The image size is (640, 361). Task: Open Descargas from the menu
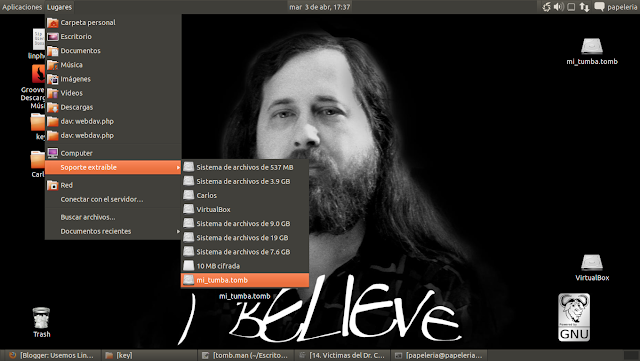113,107
